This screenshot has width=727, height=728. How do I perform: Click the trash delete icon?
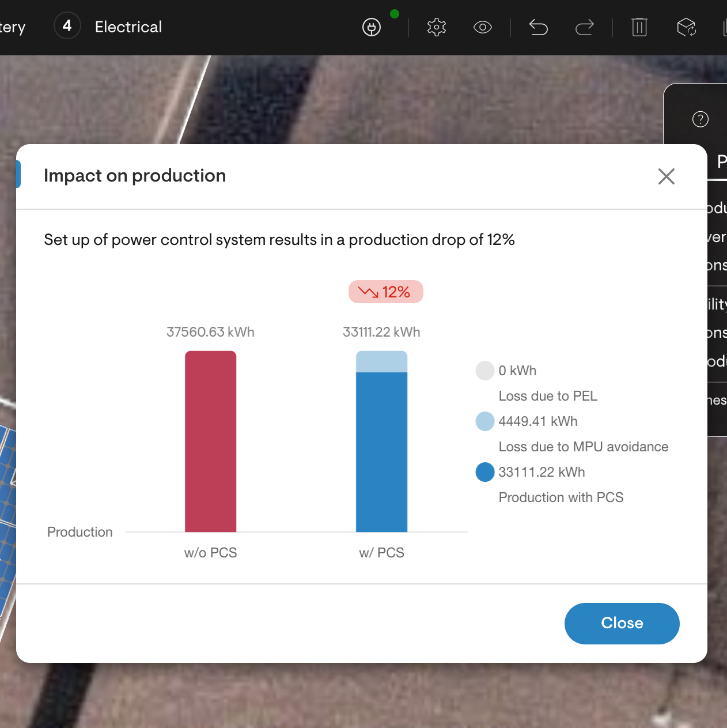click(639, 27)
